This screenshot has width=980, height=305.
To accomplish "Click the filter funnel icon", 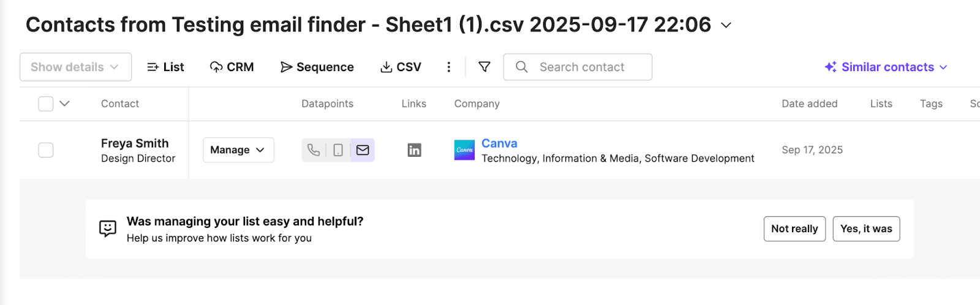I will 484,67.
